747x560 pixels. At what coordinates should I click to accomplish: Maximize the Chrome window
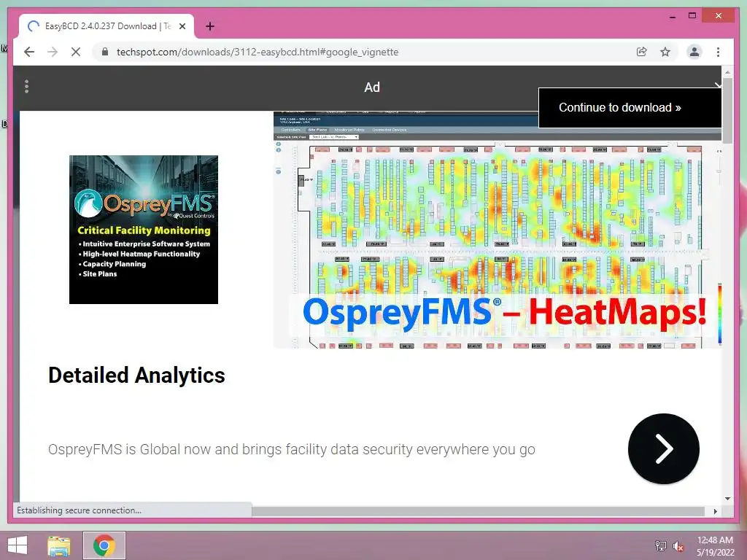pyautogui.click(x=692, y=16)
